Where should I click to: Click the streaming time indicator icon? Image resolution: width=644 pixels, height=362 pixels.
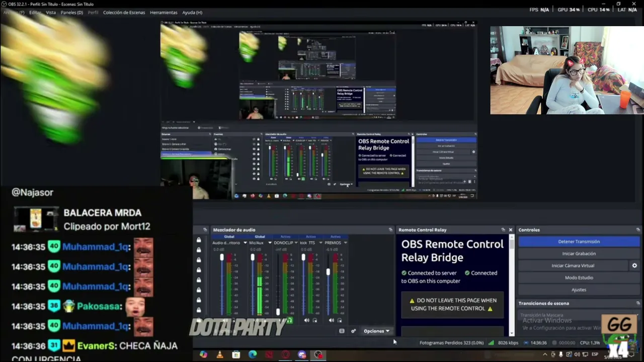[526, 343]
